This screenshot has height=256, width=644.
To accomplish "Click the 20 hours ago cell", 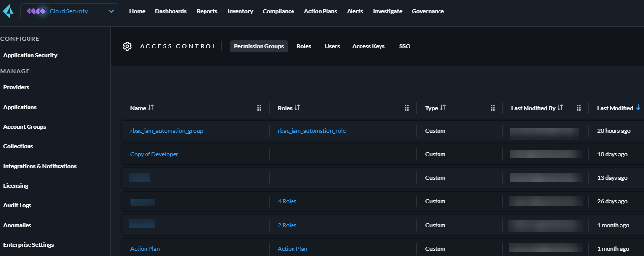I will [x=614, y=131].
